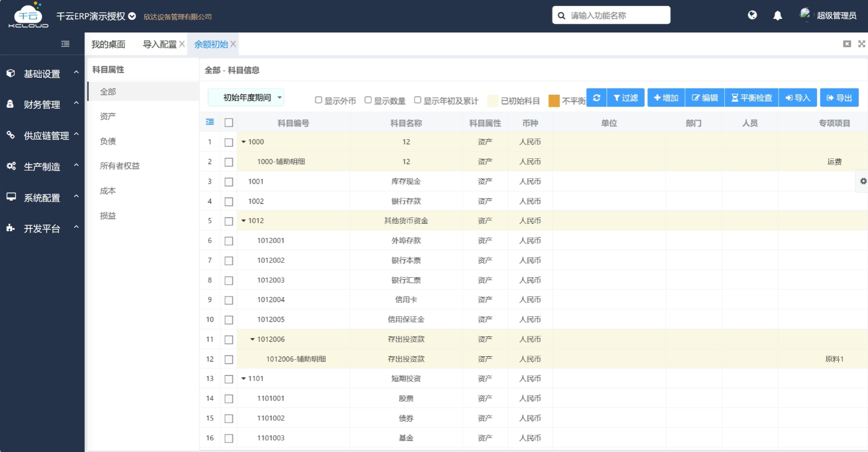Image resolution: width=868 pixels, height=452 pixels.
Task: Click the 请输入功能名称 search field
Action: click(611, 15)
